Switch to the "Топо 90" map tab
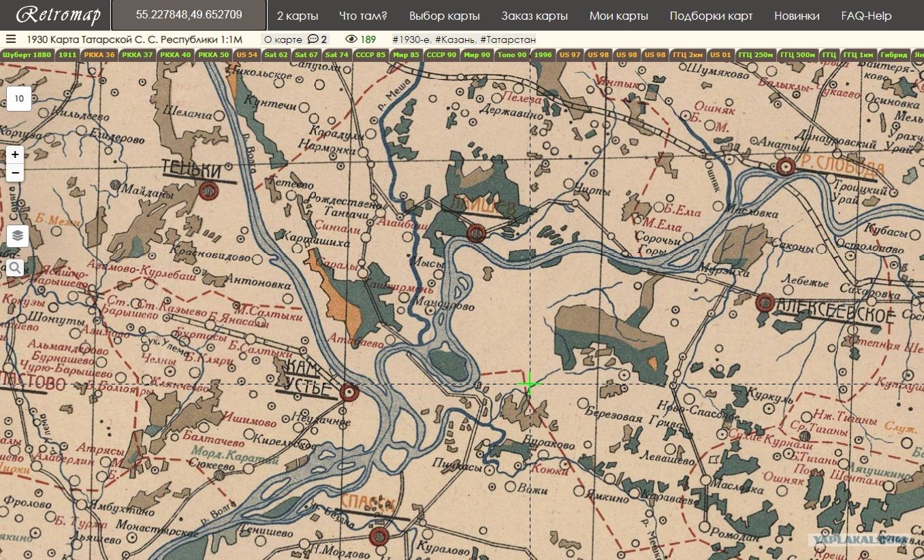This screenshot has height=560, width=924. point(511,54)
